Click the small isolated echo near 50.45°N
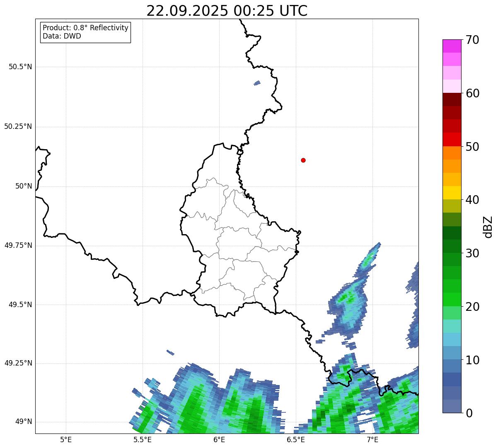Image resolution: width=498 pixels, height=448 pixels. tap(257, 83)
